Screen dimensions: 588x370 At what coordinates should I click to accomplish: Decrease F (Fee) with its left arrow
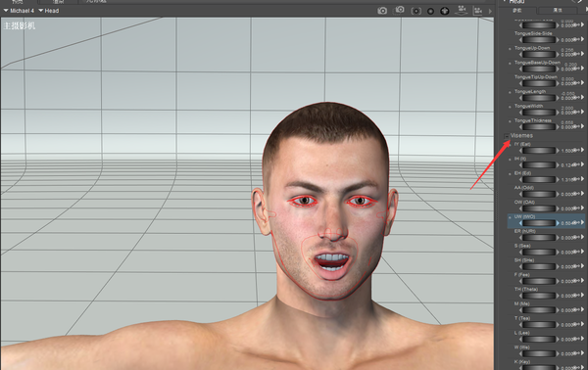[521, 281]
